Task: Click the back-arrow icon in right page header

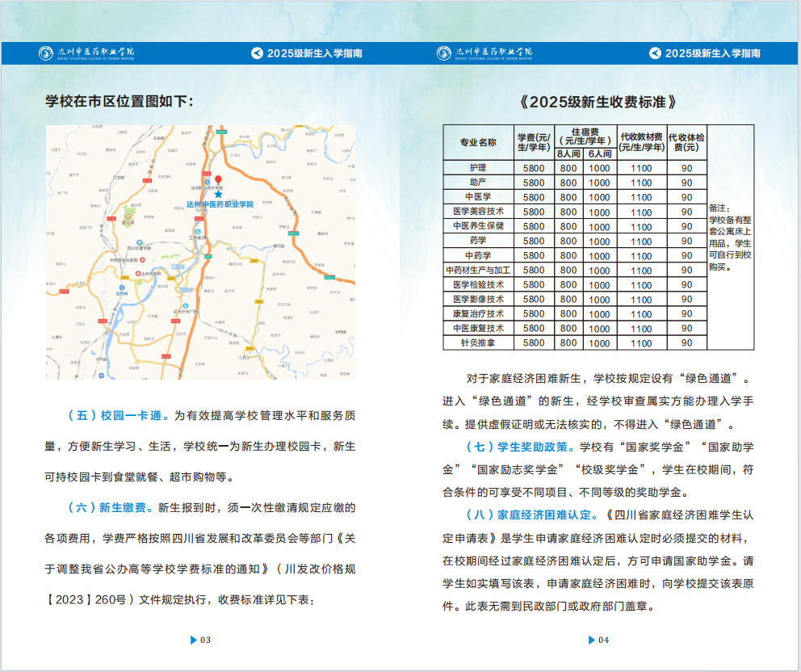Action: (655, 53)
